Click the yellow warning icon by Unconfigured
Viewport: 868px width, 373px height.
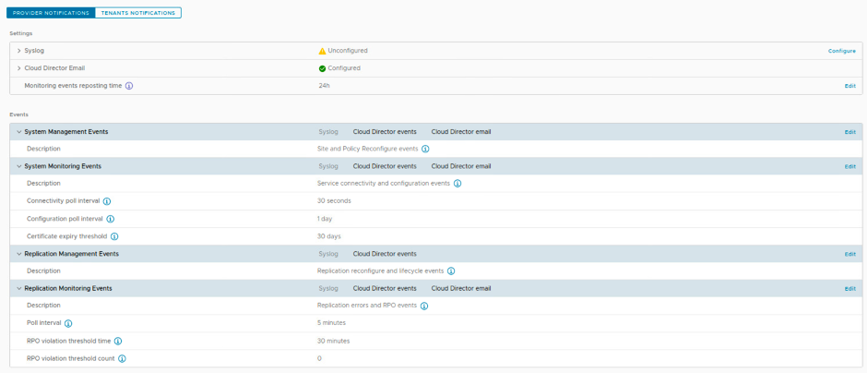pos(322,51)
